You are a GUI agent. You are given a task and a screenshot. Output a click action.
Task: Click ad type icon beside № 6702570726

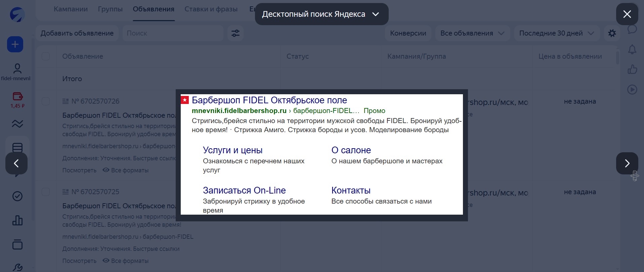(66, 101)
